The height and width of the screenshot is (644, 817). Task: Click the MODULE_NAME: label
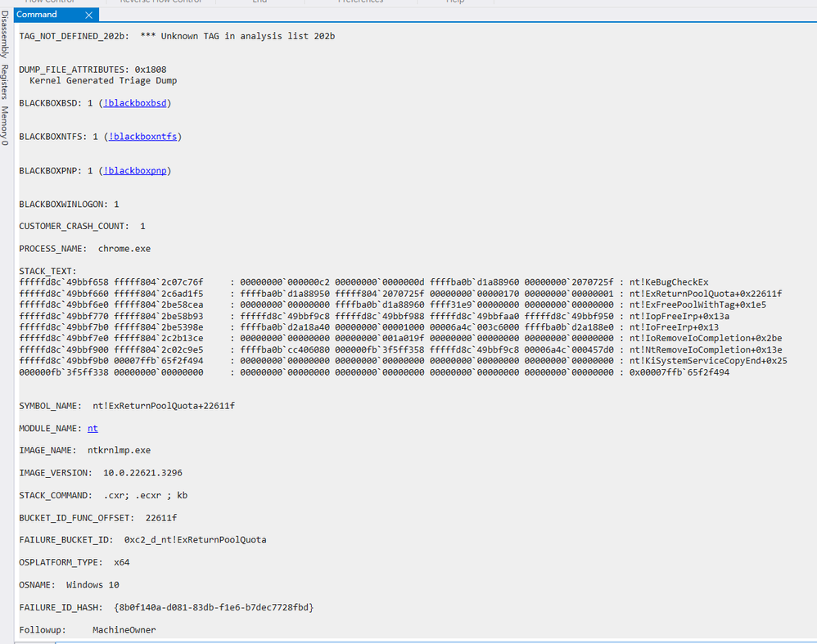pos(51,428)
